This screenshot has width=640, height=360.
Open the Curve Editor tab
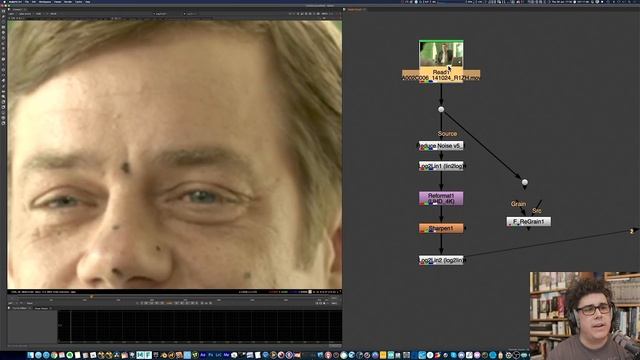click(x=19, y=308)
